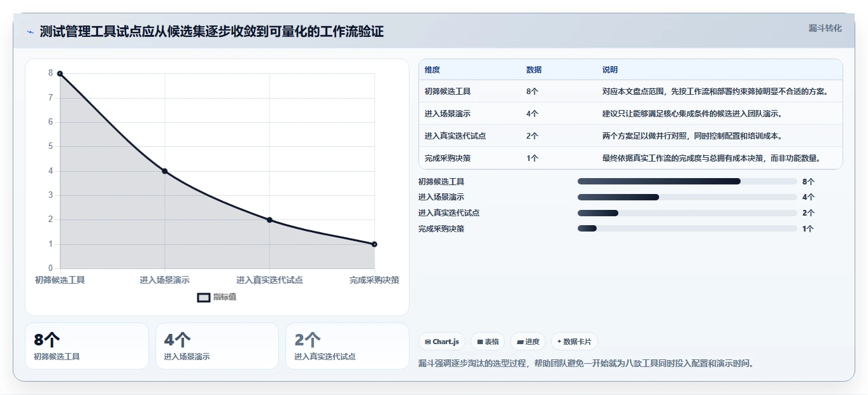Screen dimensions: 868x395
Task: Select the 4个 进入场景演示 data card
Action: 217,346
